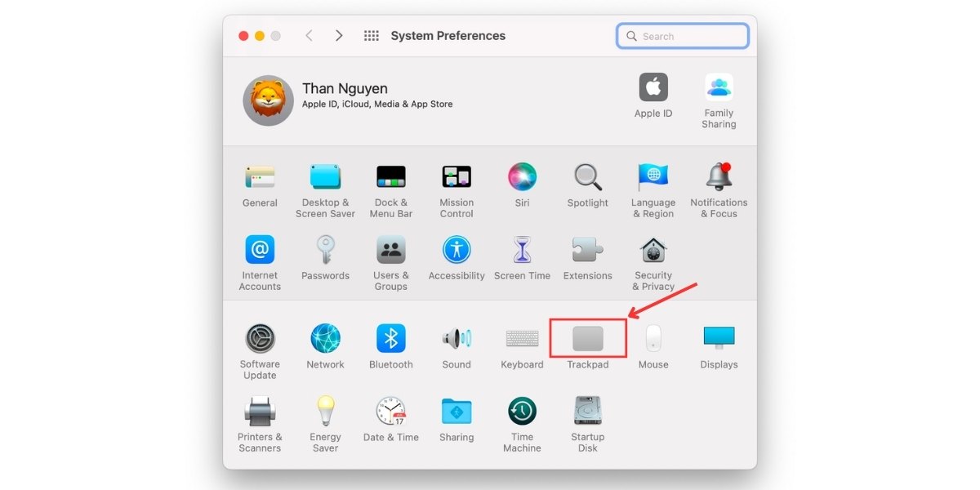Open Network preferences

coord(325,338)
